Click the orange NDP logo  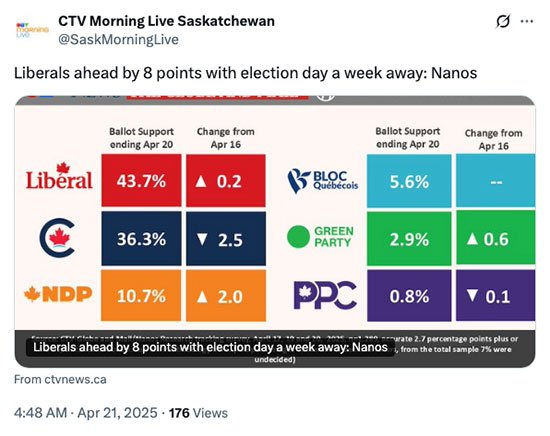click(58, 294)
